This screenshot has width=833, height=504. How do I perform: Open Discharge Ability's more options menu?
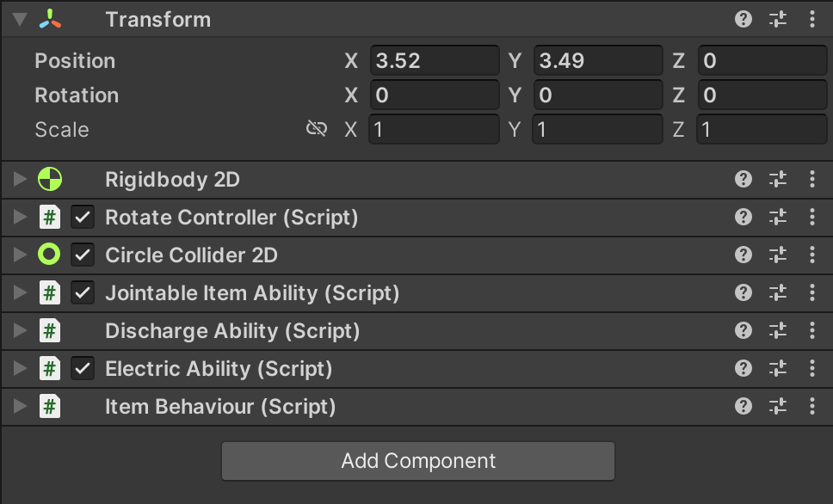pyautogui.click(x=812, y=331)
